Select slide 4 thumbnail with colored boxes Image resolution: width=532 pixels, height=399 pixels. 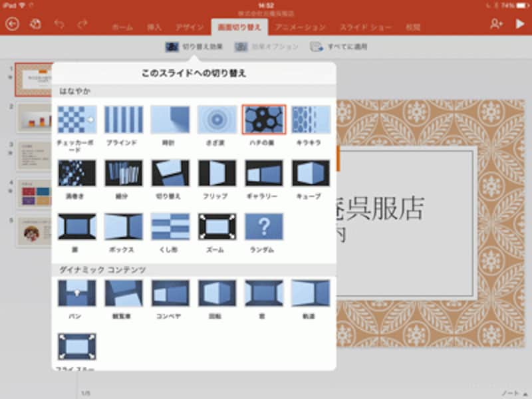tap(35, 194)
